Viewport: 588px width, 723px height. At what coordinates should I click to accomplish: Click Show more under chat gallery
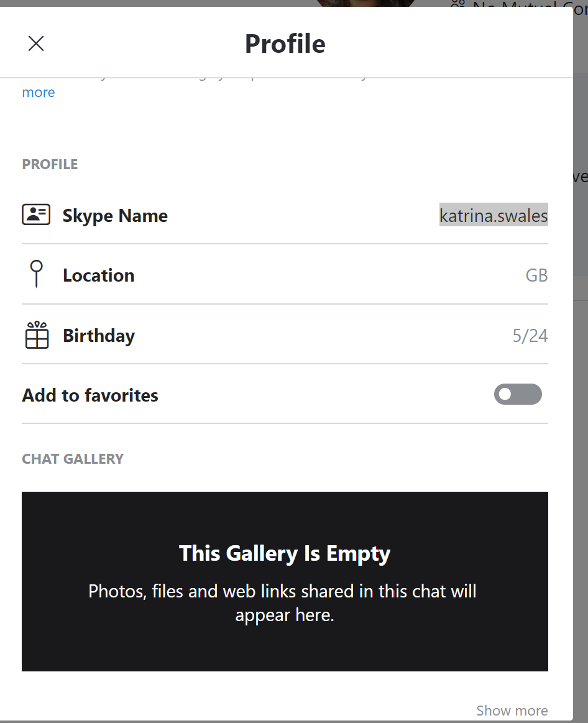click(512, 711)
